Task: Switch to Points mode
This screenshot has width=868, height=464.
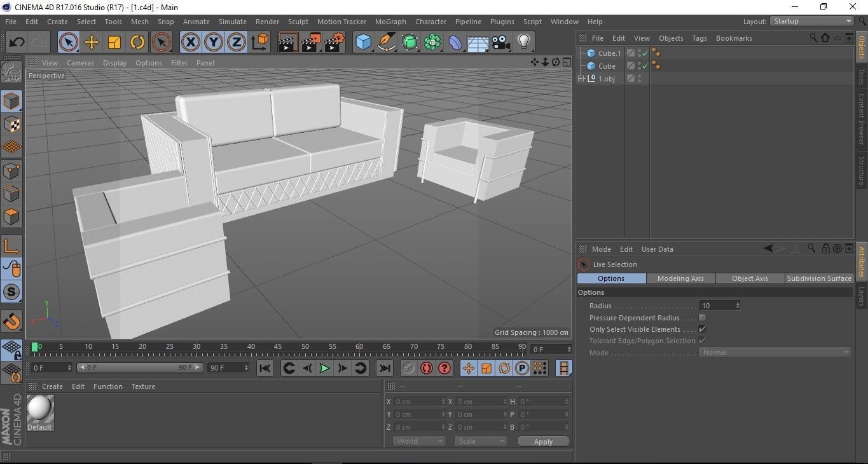Action: coord(11,171)
